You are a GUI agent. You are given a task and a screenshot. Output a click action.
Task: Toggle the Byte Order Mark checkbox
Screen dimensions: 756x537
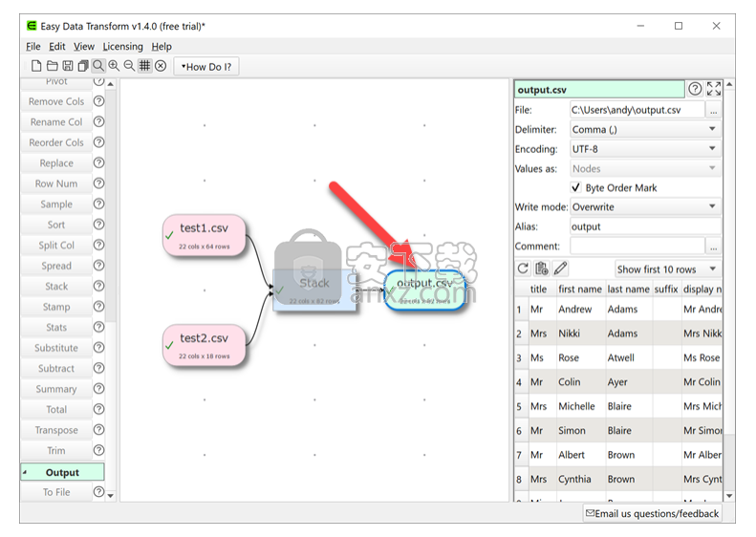[575, 187]
